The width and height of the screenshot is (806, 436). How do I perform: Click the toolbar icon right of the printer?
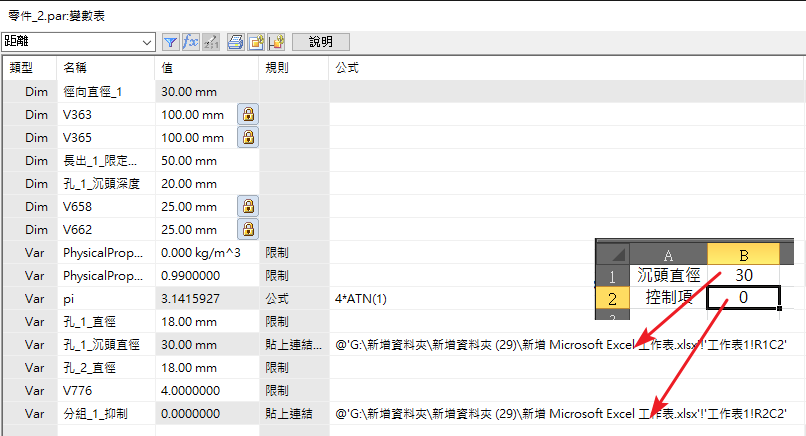(256, 42)
